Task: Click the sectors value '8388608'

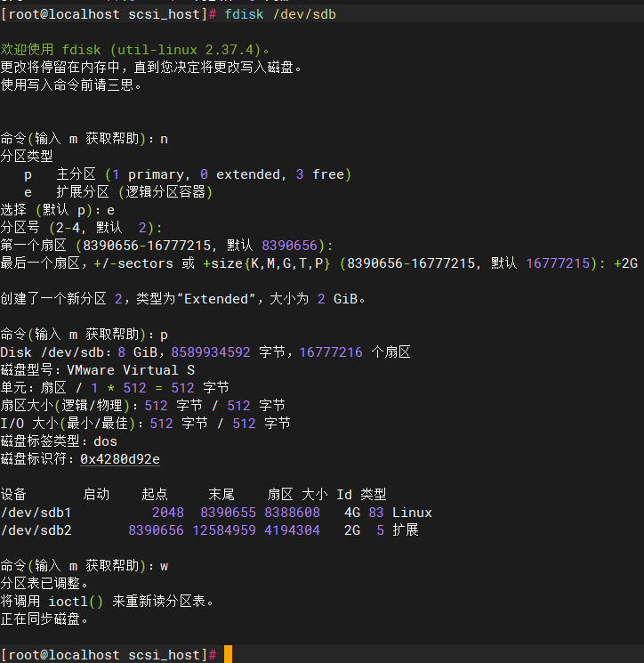Action: 292,513
